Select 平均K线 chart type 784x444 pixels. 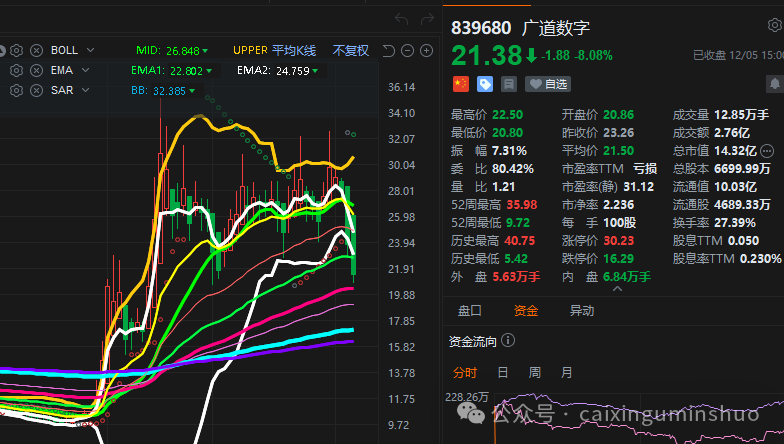tap(294, 50)
